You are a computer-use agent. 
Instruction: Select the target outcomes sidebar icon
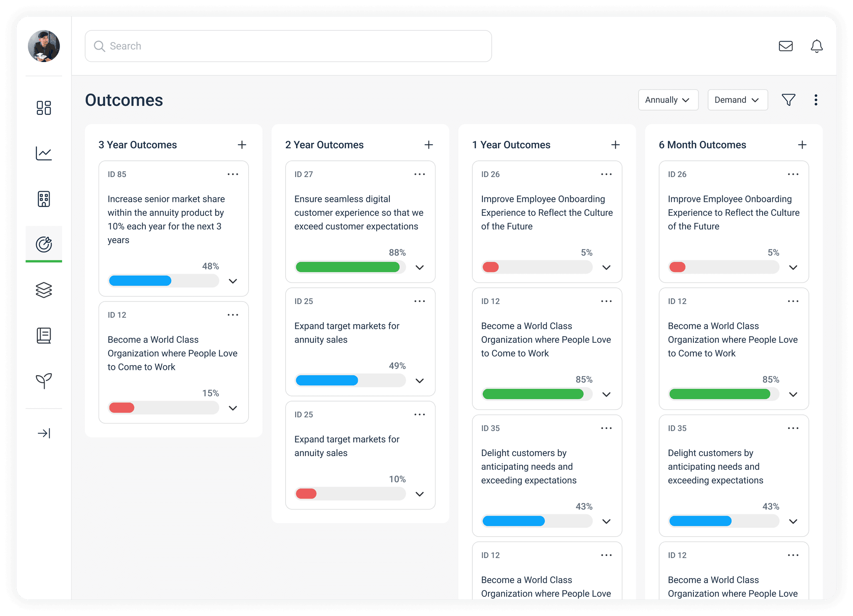pos(44,244)
